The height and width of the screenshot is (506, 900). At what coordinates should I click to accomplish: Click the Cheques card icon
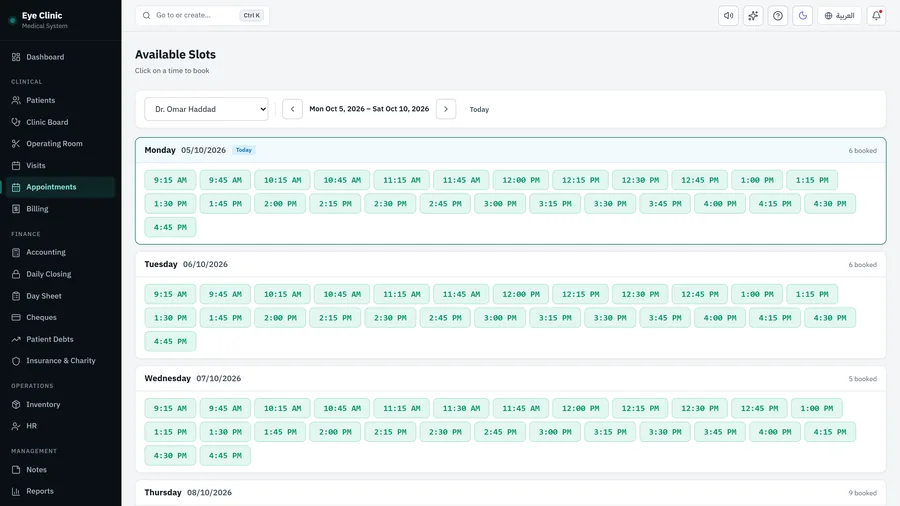[16, 317]
